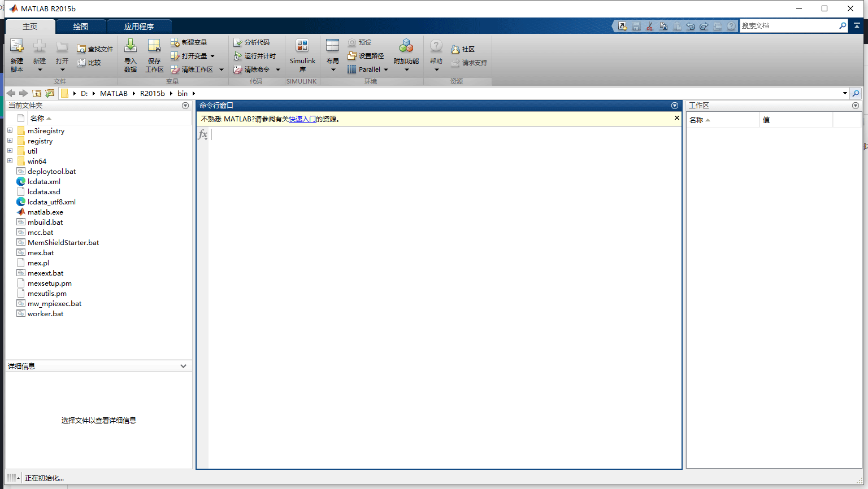Viewport: 868px width, 489px height.
Task: Click the 查找文件 find files icon
Action: pos(81,49)
